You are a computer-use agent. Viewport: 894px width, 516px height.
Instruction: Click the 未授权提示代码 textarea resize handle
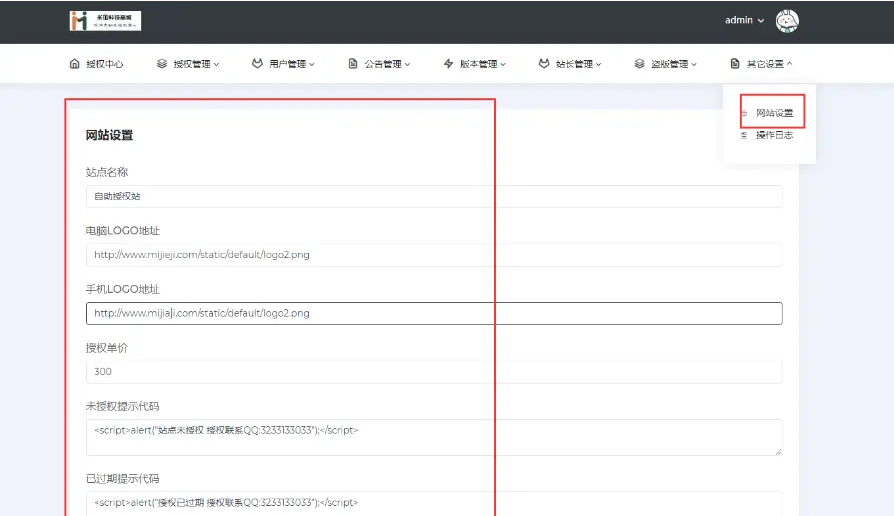click(x=778, y=451)
